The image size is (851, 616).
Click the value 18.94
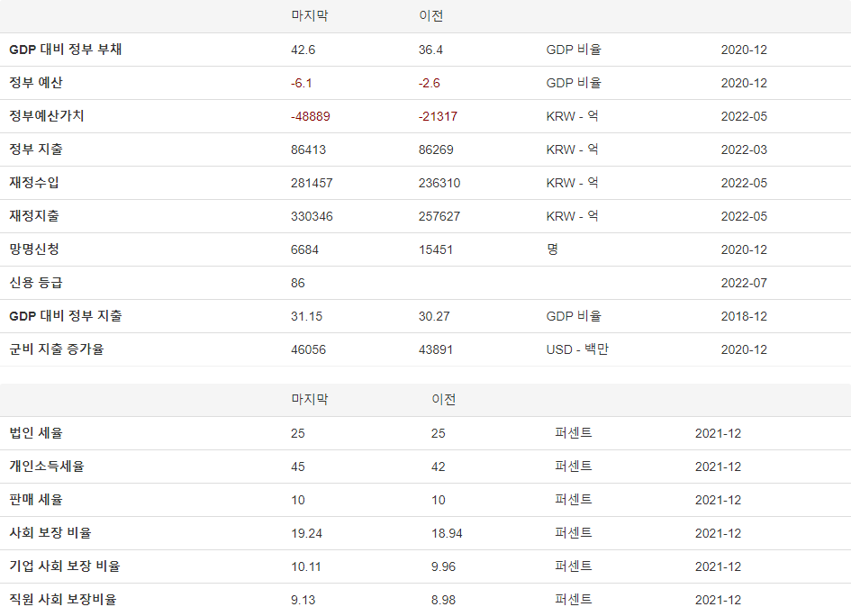[447, 533]
